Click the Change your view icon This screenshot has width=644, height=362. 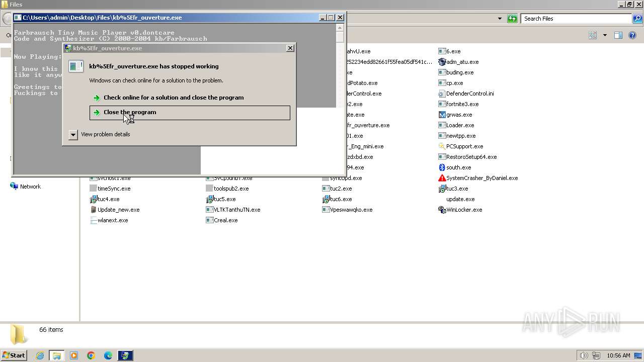click(x=593, y=35)
